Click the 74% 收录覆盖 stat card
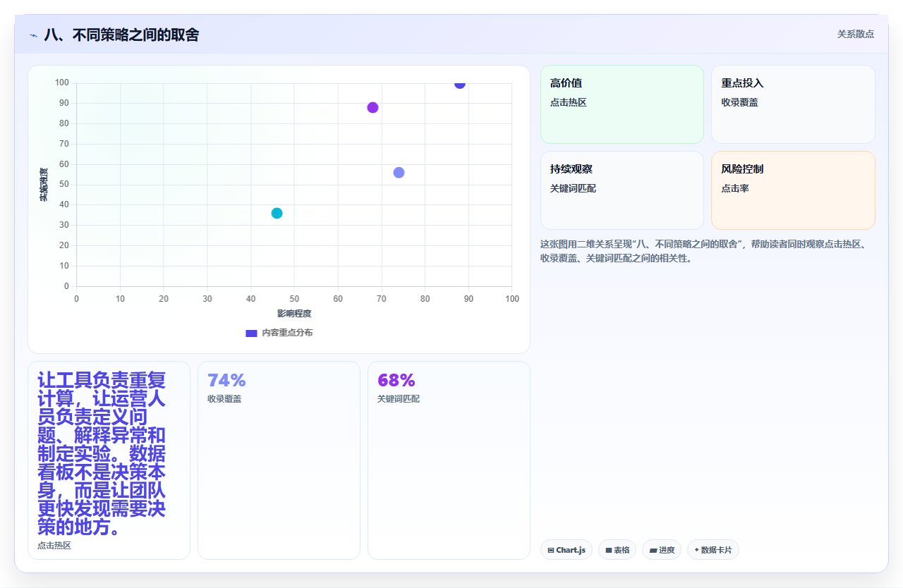903x588 pixels. coord(279,460)
